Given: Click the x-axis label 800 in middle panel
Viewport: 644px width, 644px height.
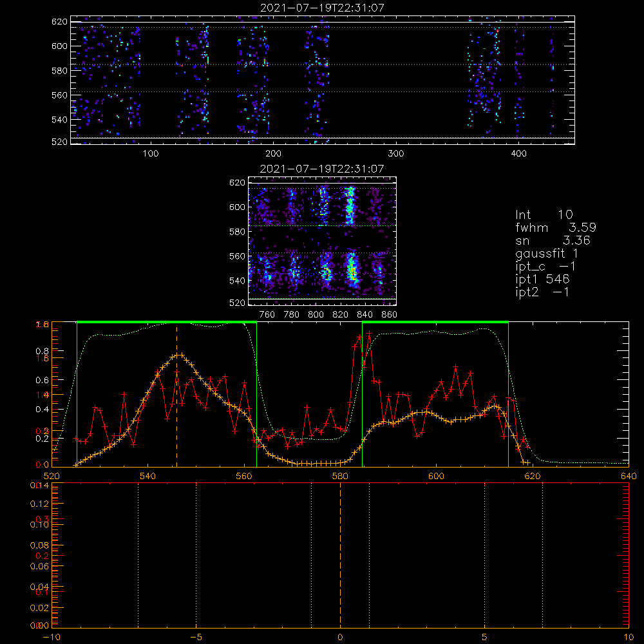Looking at the screenshot, I should 316,315.
